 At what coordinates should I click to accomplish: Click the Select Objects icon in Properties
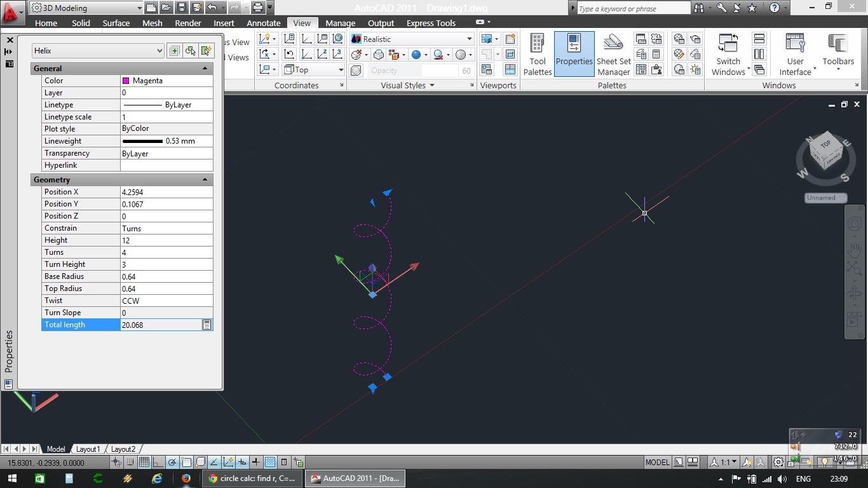pos(190,51)
